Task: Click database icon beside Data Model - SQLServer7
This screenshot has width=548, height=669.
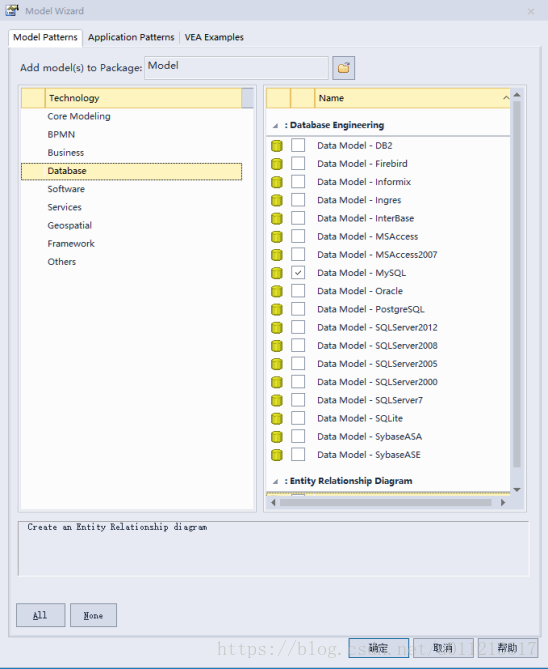Action: 277,400
